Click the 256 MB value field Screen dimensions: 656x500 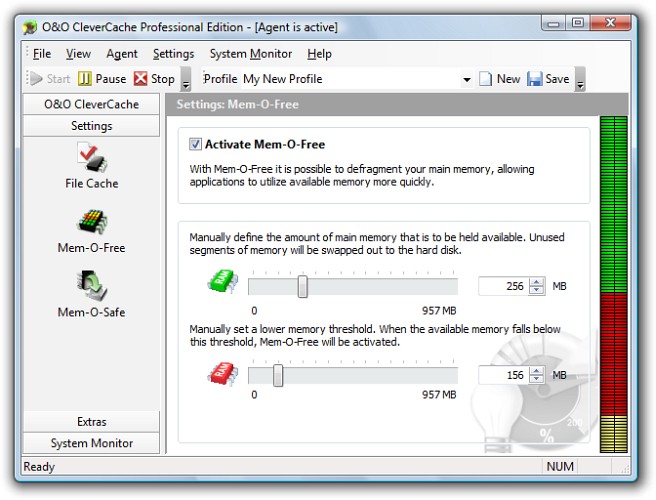pyautogui.click(x=503, y=286)
